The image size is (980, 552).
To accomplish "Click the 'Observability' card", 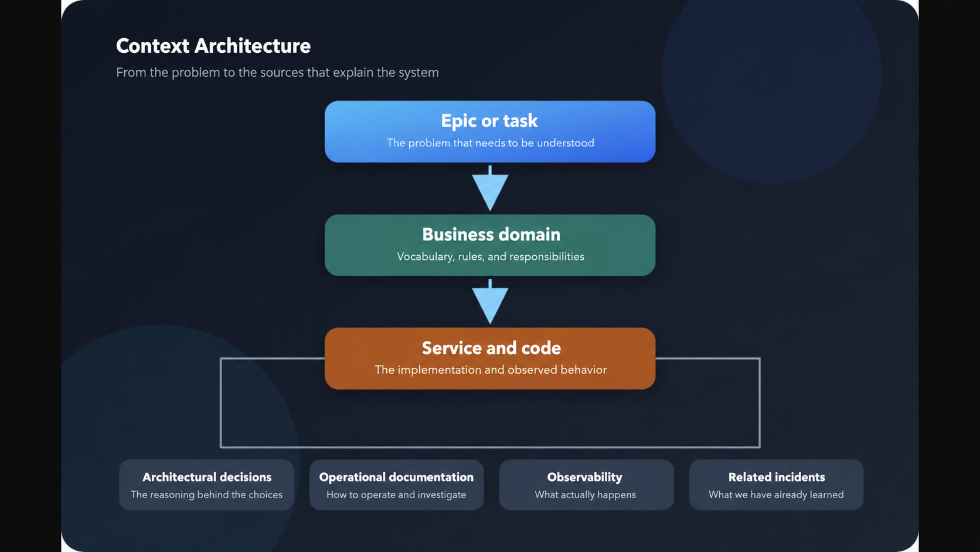I will tap(586, 485).
